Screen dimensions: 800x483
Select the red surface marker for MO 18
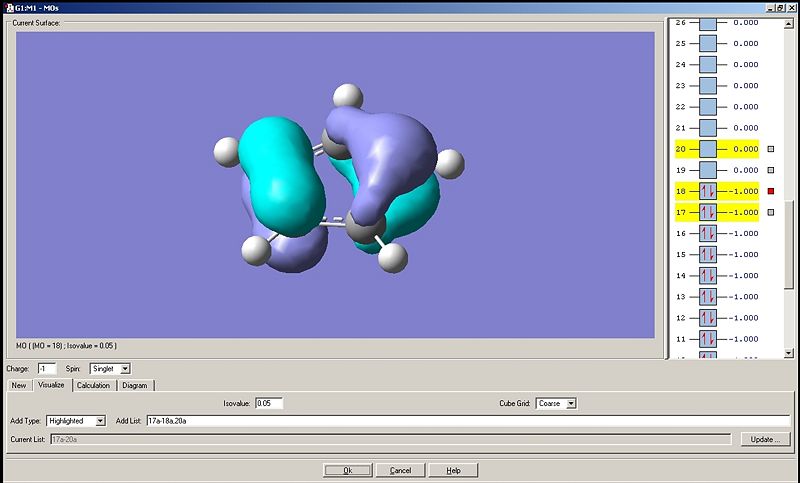771,191
